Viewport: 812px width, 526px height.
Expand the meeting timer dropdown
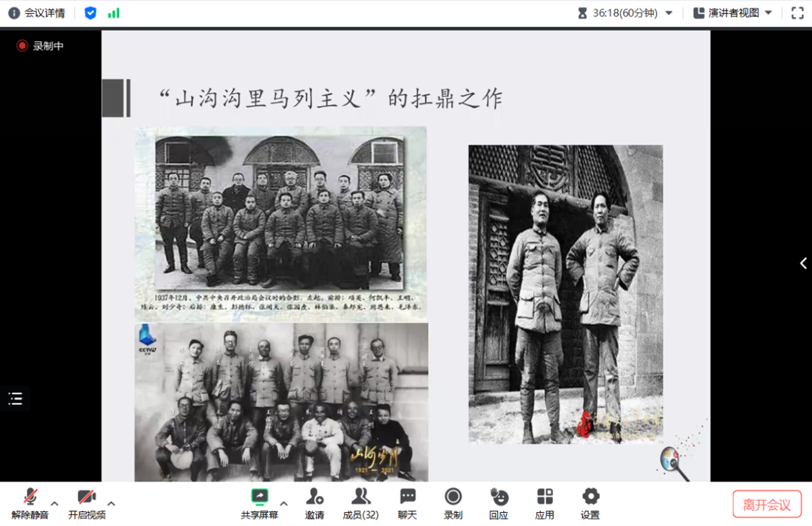pyautogui.click(x=669, y=13)
